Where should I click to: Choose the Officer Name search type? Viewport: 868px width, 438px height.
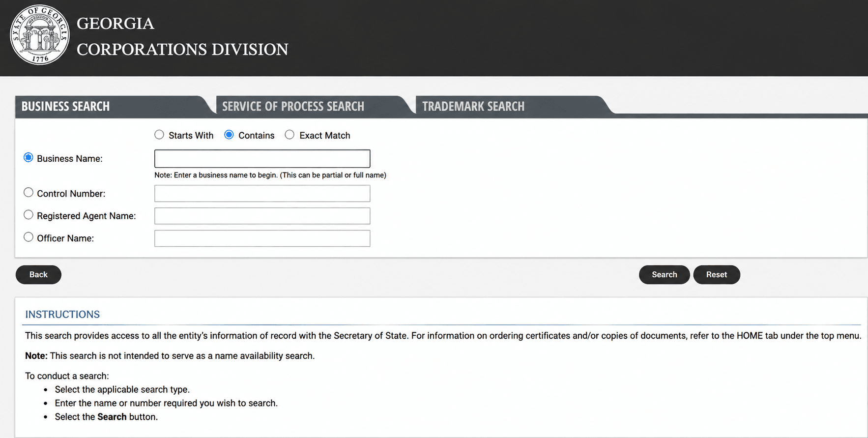click(x=29, y=237)
